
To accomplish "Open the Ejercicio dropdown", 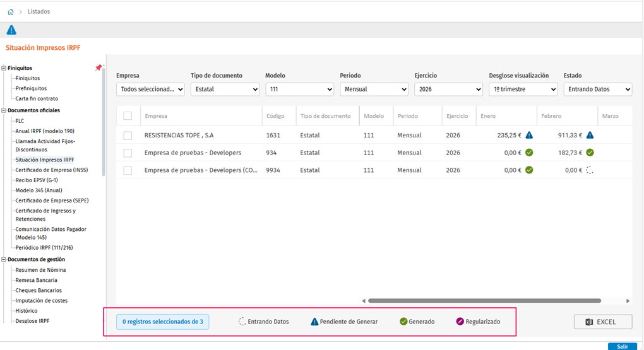I will [x=448, y=89].
